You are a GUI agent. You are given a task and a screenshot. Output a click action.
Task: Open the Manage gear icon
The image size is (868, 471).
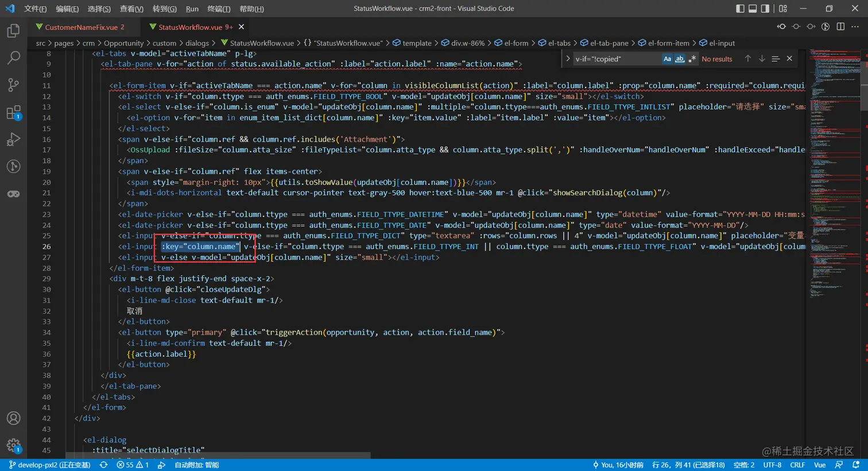[13, 445]
